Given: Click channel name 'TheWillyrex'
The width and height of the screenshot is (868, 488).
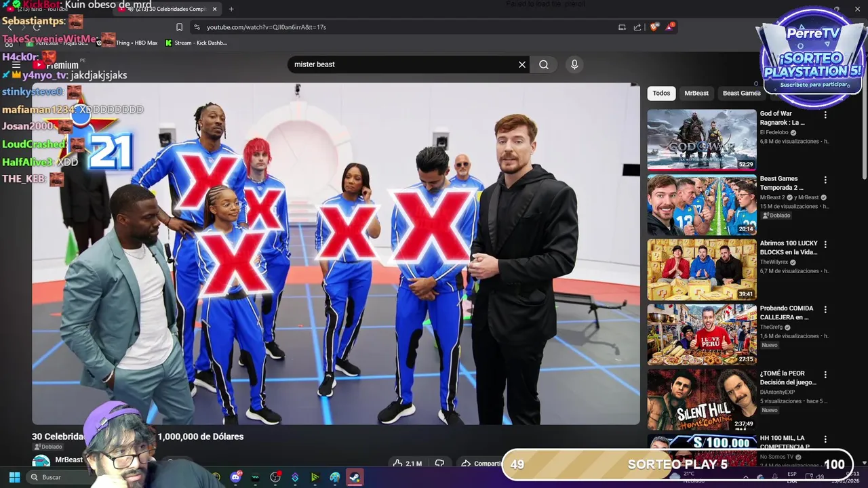Looking at the screenshot, I should coord(774,262).
